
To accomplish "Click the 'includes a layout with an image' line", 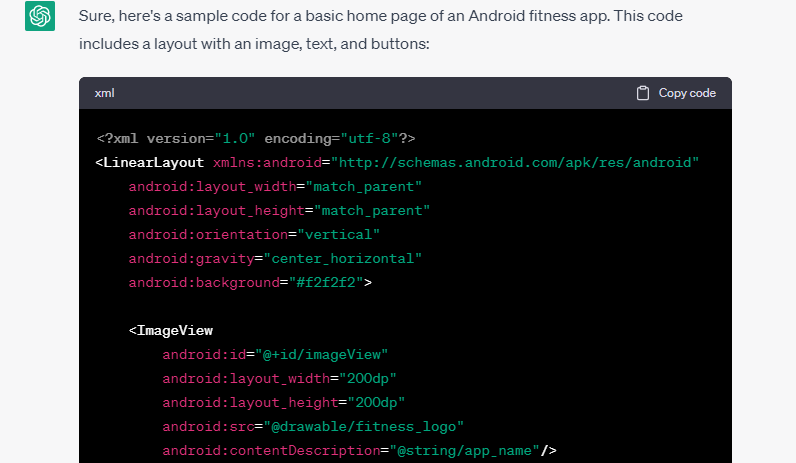I will pos(254,44).
